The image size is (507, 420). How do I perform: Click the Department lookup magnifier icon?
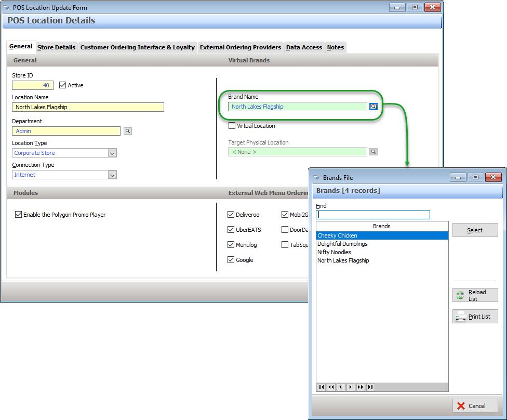point(128,132)
